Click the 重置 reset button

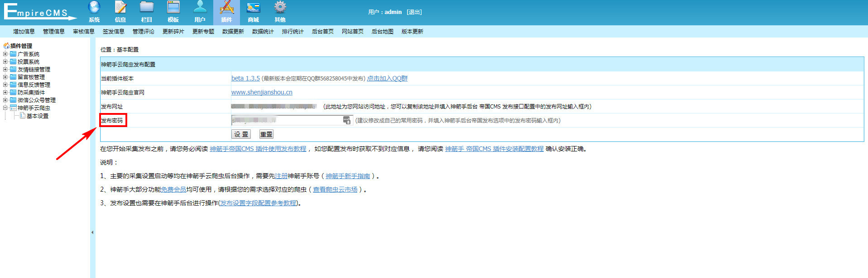point(266,134)
